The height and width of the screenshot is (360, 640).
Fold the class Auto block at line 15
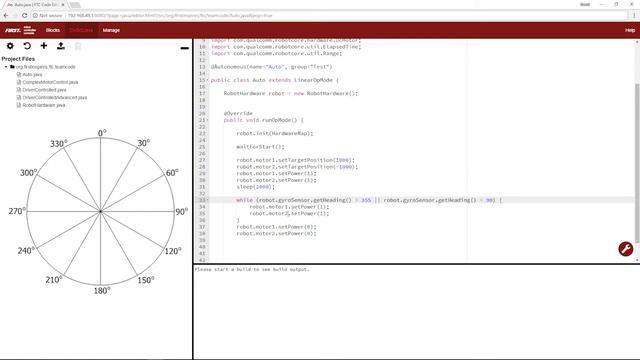click(x=207, y=80)
